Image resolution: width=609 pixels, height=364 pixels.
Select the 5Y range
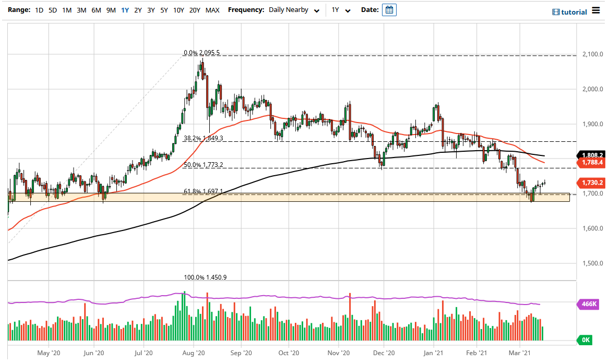pos(164,10)
